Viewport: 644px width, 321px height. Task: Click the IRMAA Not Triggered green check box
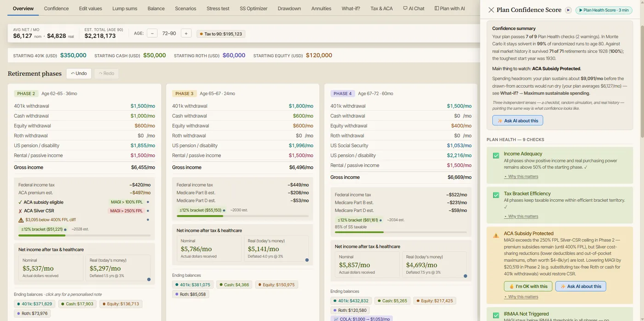(x=496, y=315)
